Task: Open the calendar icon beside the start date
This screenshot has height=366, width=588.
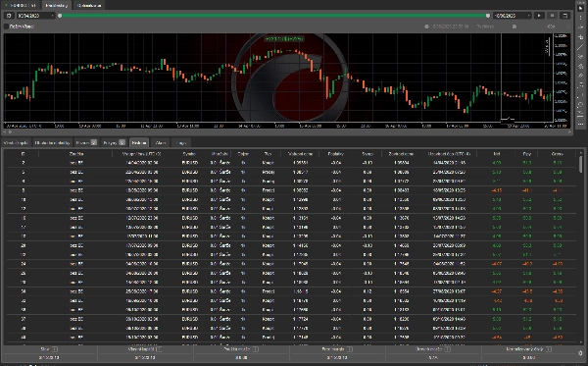Action: point(9,16)
